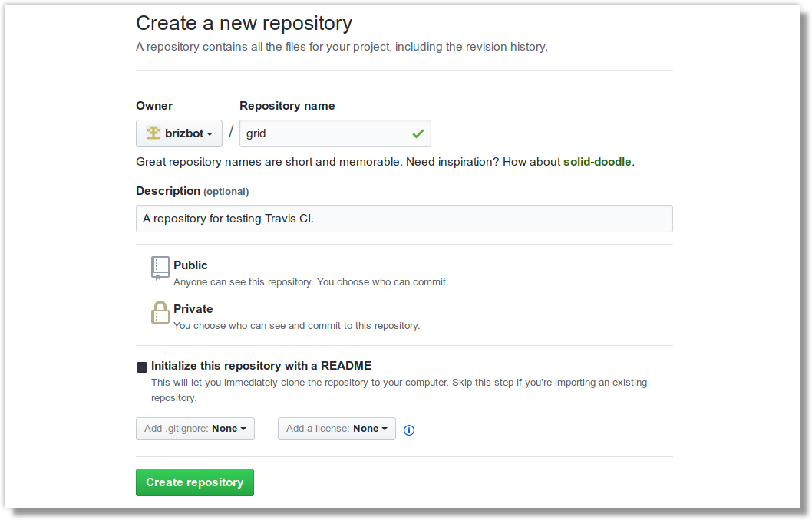The image size is (812, 520).
Task: Enable Initialize this repository with a README
Action: tap(142, 367)
